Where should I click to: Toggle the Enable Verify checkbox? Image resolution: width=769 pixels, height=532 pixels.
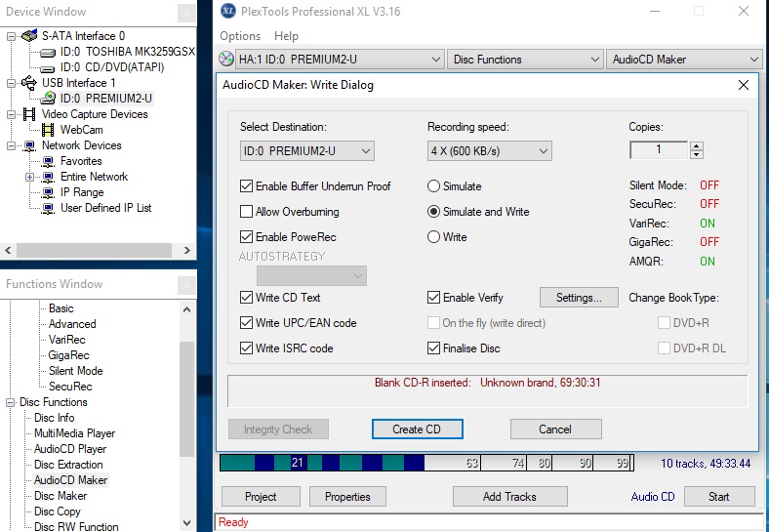(x=433, y=298)
